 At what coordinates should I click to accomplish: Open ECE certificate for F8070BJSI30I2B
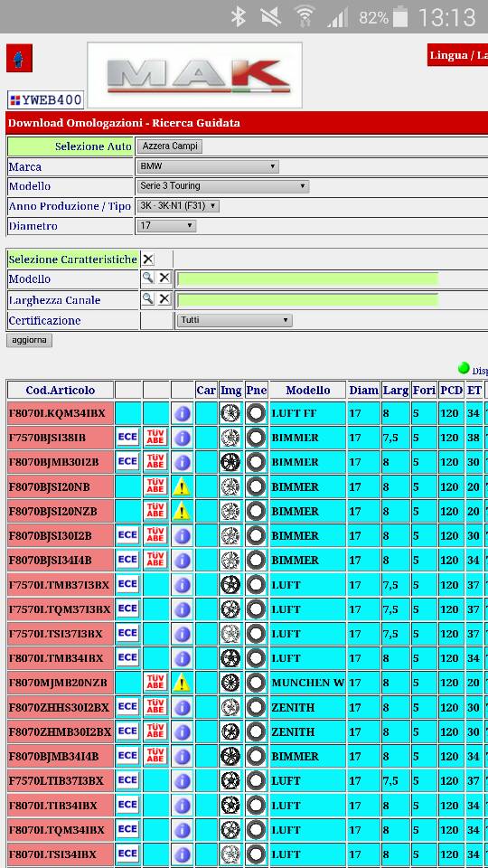pyautogui.click(x=127, y=535)
